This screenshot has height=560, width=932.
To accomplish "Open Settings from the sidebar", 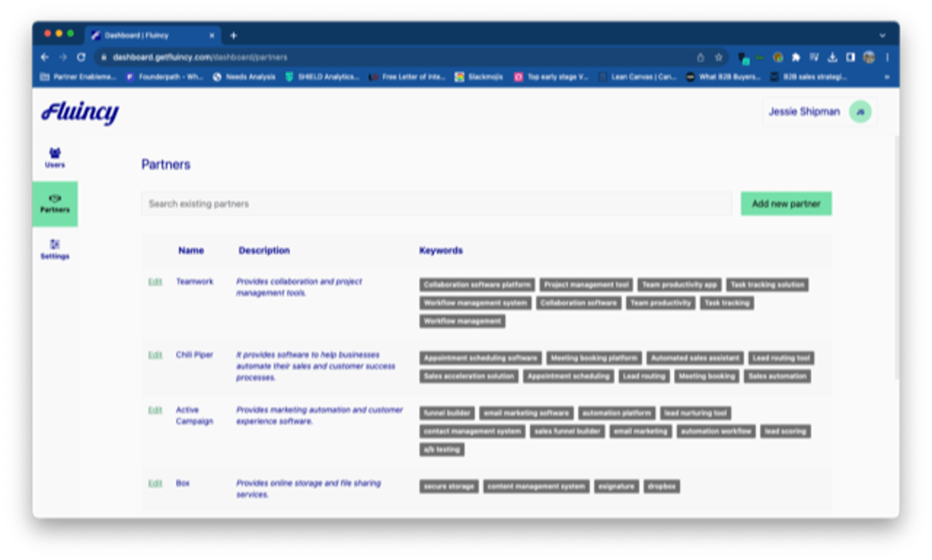I will coord(55,249).
